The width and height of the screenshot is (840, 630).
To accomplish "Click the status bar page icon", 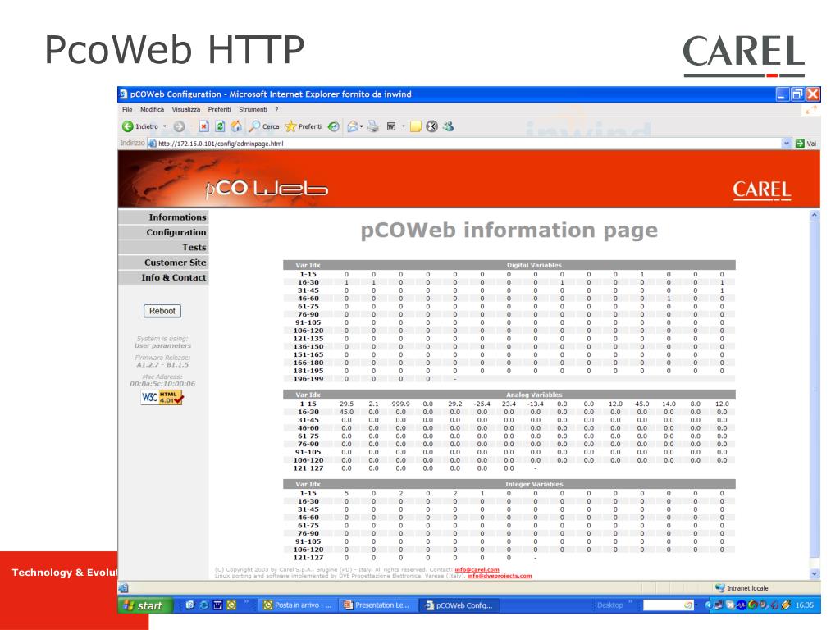I will click(x=124, y=587).
